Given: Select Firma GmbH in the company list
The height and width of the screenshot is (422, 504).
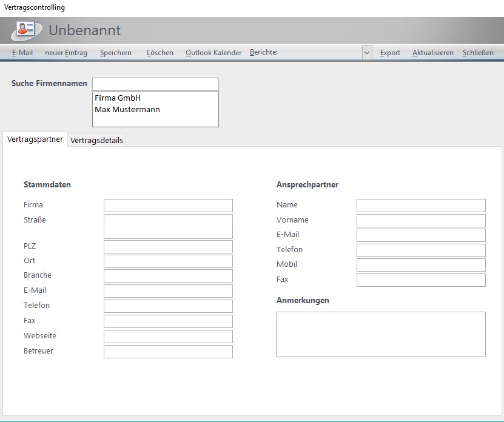Looking at the screenshot, I should 118,98.
